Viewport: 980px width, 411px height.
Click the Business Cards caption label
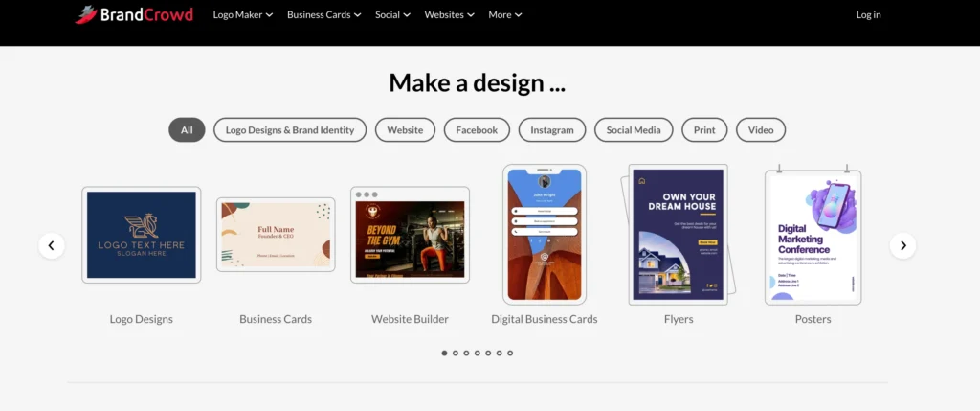[x=276, y=319]
